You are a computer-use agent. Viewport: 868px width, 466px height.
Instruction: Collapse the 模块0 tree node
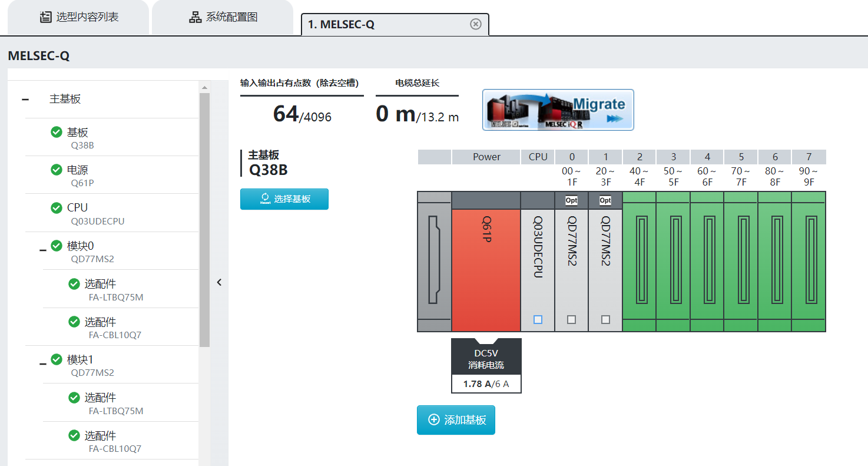pos(43,250)
